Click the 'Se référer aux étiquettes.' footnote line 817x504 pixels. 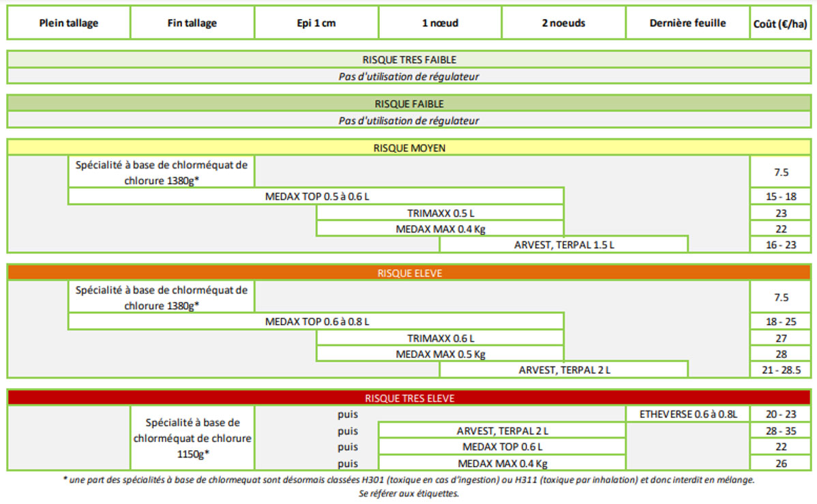tap(409, 494)
